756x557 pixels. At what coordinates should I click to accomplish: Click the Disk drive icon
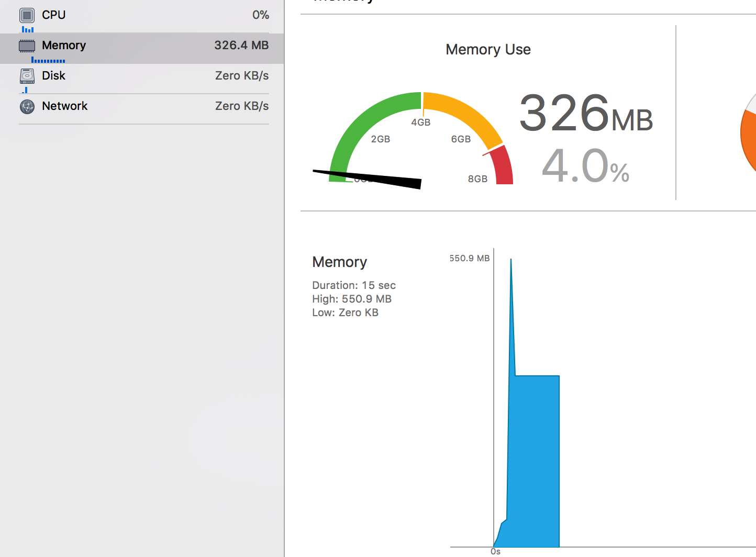(x=27, y=76)
